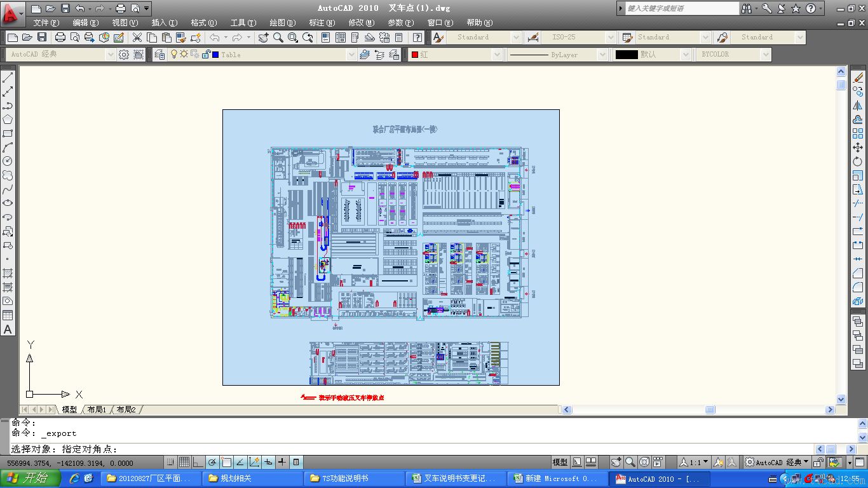Select the Multiline Text 'A' tool
868x488 pixels.
pyautogui.click(x=8, y=330)
